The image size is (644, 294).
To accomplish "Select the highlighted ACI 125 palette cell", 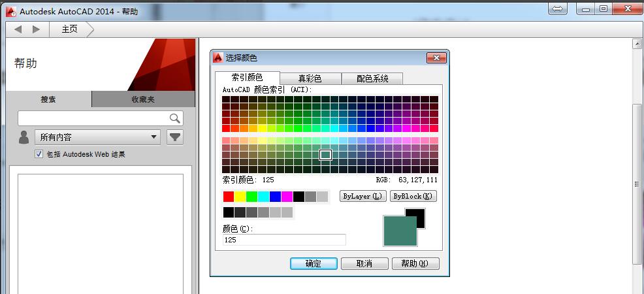I will (325, 155).
